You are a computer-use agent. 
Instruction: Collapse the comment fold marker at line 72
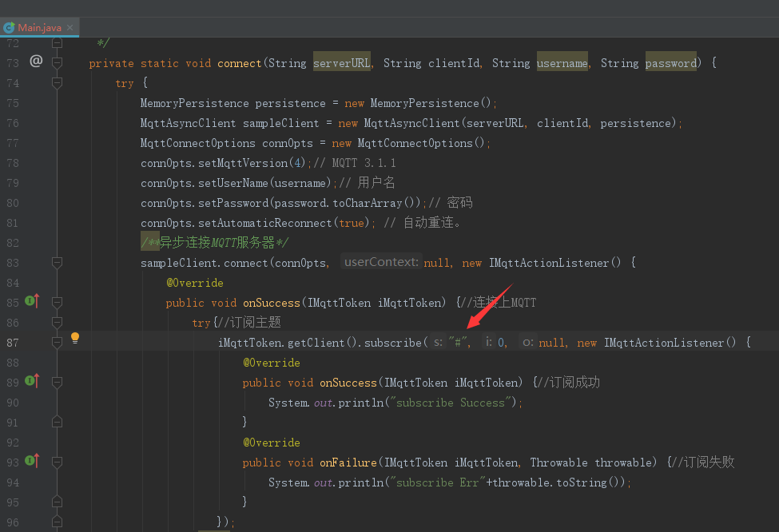(58, 42)
